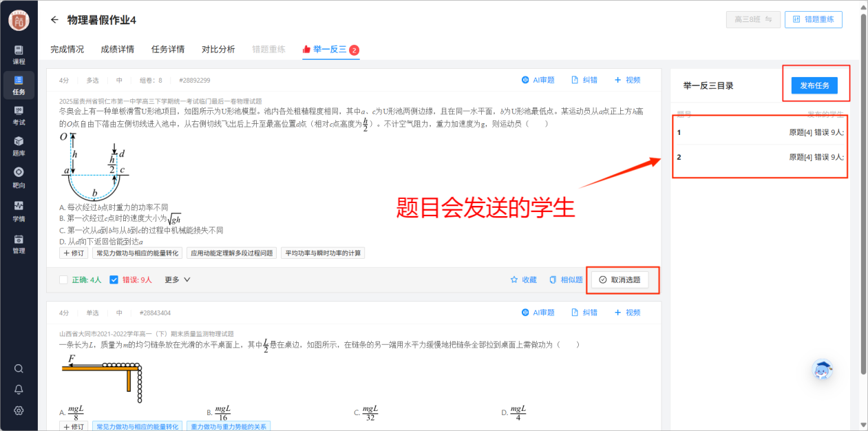Screen dimensions: 868x431
Task: Click AI审题 on question #28843404
Action: click(x=538, y=313)
